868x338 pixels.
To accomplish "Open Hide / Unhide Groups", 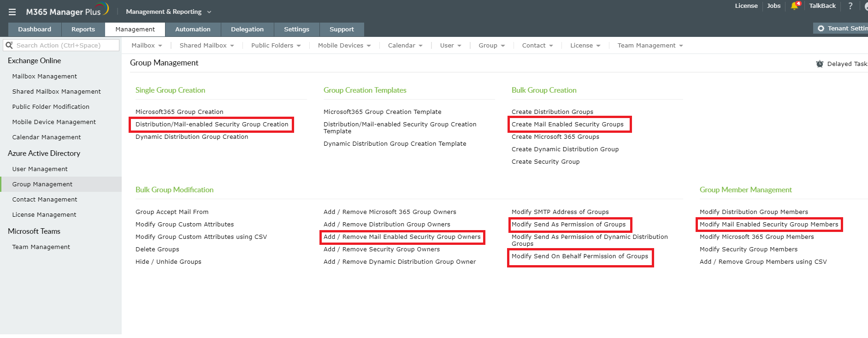I will [168, 261].
